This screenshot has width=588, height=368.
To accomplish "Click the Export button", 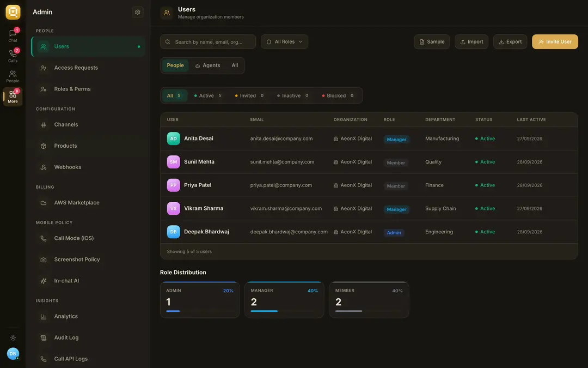I will click(x=510, y=41).
